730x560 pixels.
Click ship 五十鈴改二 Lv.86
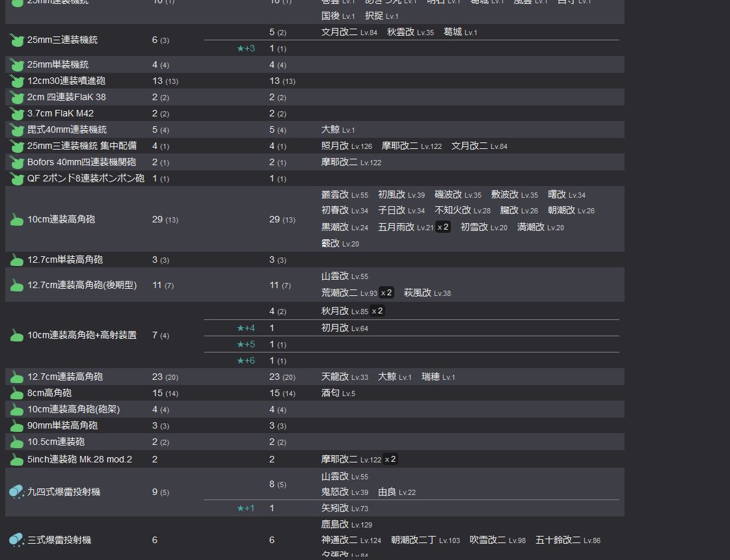(x=568, y=540)
